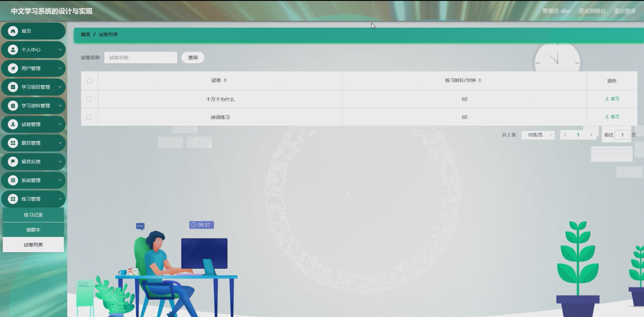Click 练习 link for 诗词练习 row

[612, 117]
